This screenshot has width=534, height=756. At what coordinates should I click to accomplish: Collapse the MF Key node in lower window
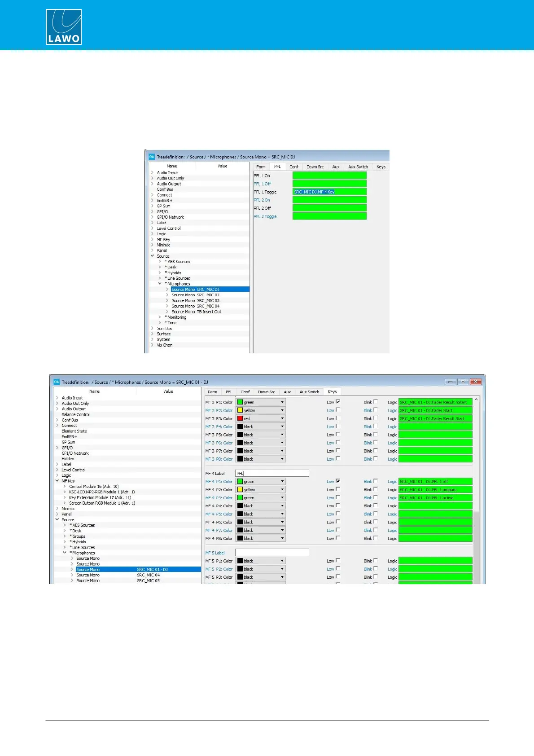57,481
